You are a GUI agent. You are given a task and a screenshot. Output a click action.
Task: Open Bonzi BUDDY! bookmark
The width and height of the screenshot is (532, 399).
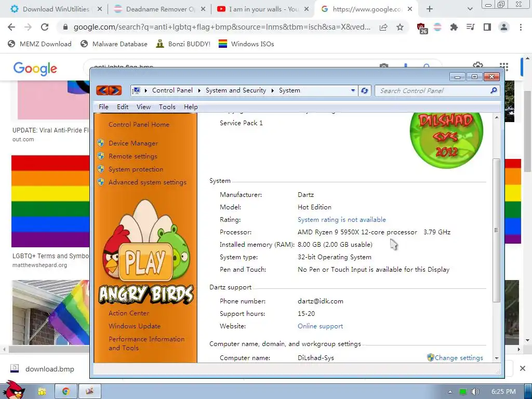(x=183, y=44)
